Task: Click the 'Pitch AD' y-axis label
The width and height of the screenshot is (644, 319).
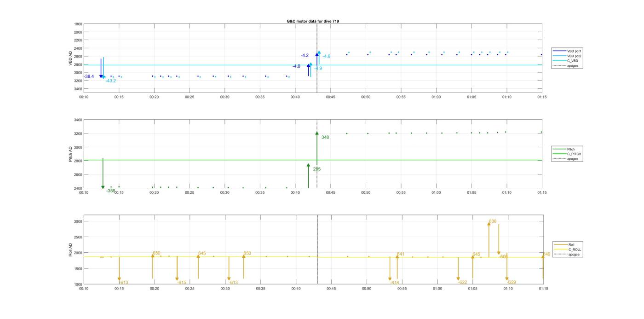Action: click(70, 154)
